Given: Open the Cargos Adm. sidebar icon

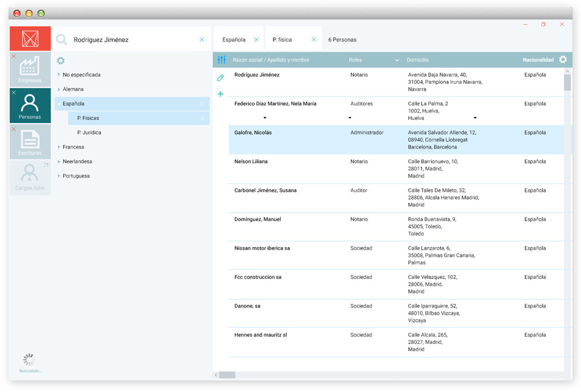Looking at the screenshot, I should click(30, 177).
